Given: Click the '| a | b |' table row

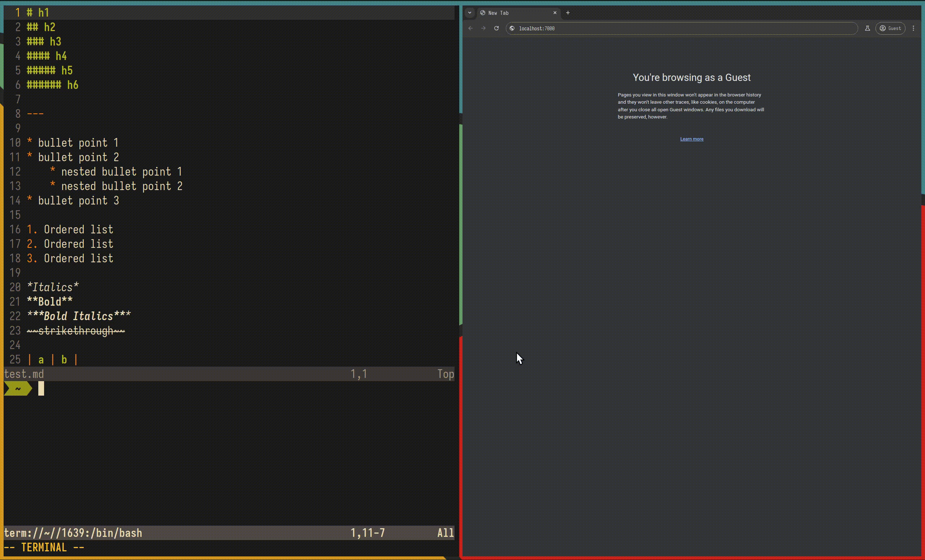Looking at the screenshot, I should [x=52, y=359].
